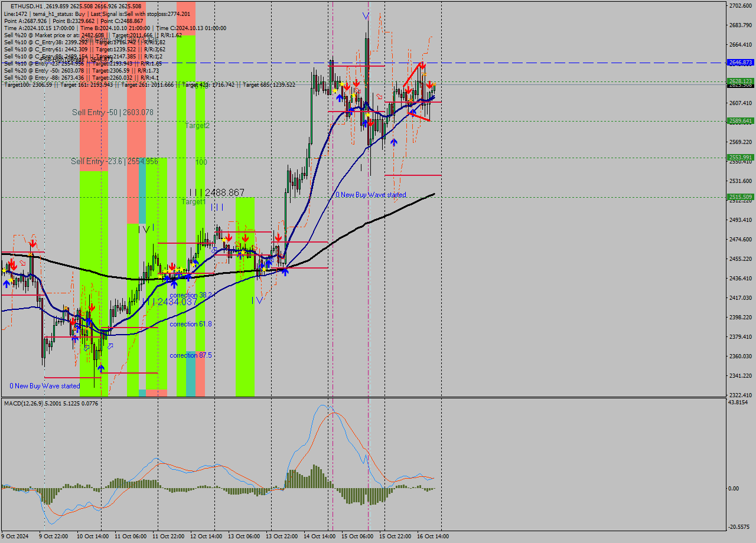
Task: Click the 2493.400 price axis value
Action: (x=740, y=220)
